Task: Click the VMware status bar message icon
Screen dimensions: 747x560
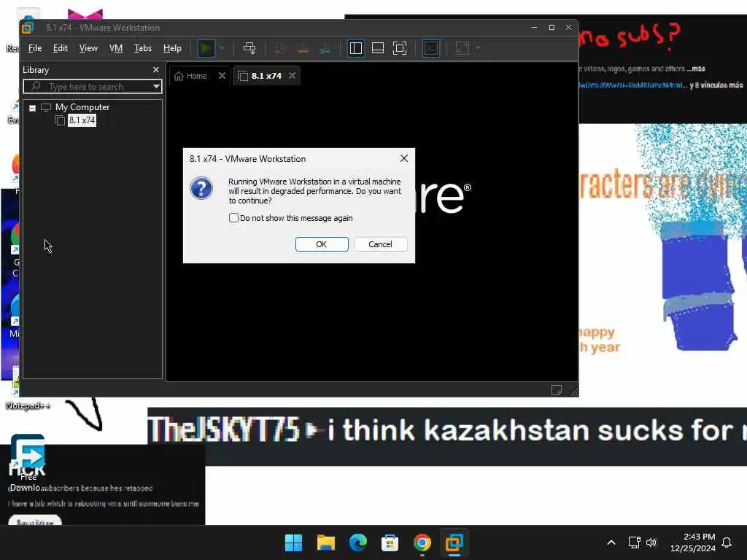Action: pos(556,390)
